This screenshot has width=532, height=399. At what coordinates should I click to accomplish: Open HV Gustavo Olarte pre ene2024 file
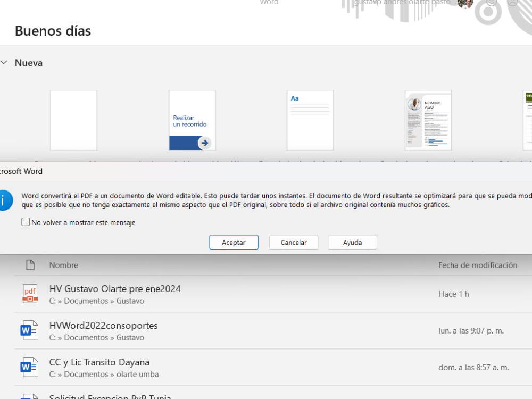115,289
